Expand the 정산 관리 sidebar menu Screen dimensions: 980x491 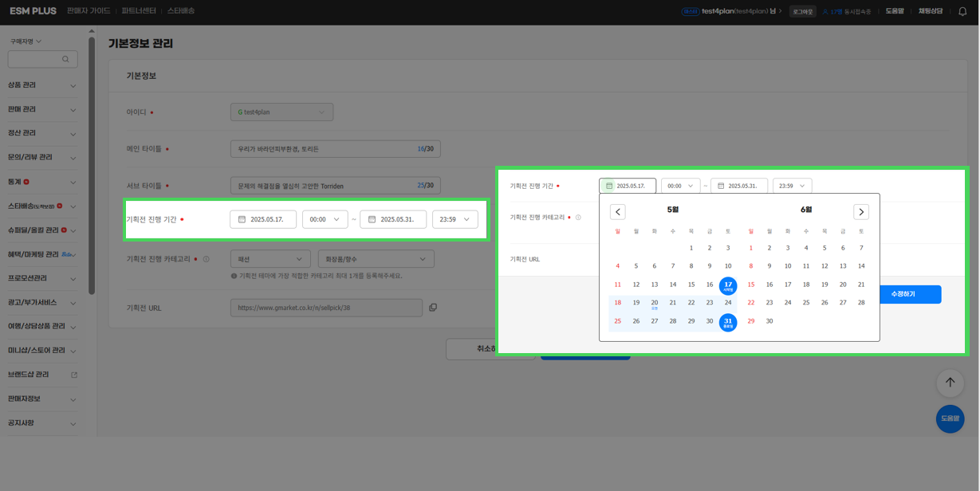[x=42, y=133]
